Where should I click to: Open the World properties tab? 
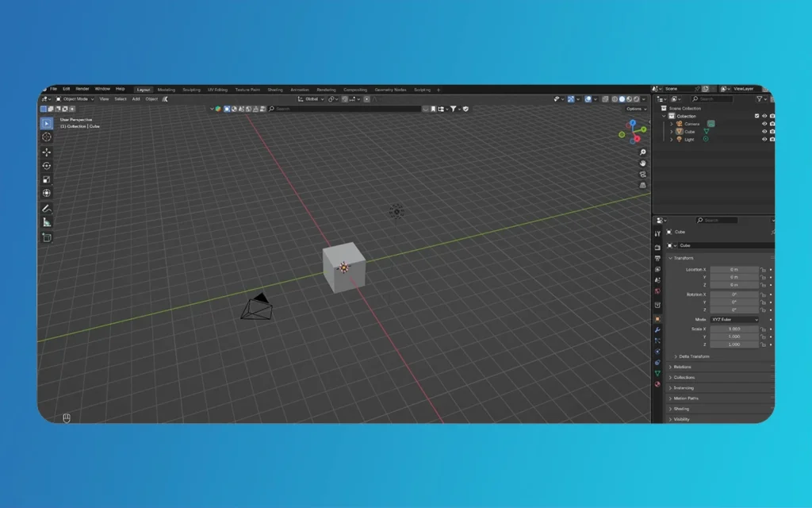click(657, 291)
